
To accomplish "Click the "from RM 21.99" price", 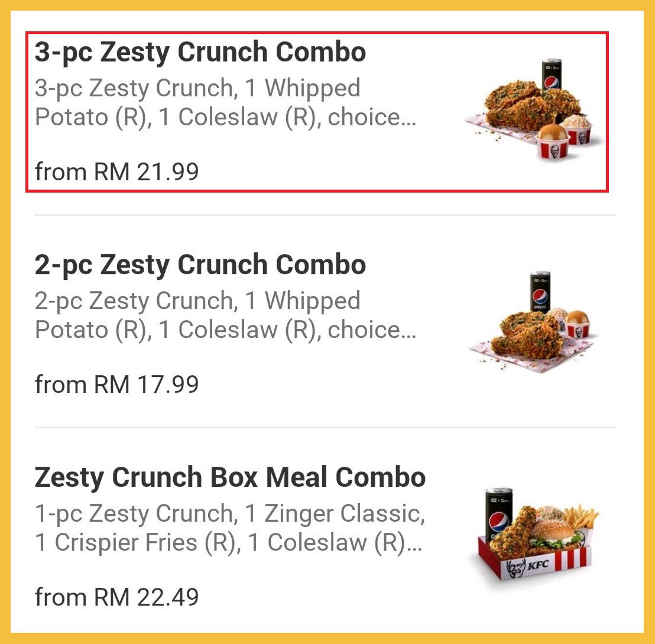I will coord(117,172).
